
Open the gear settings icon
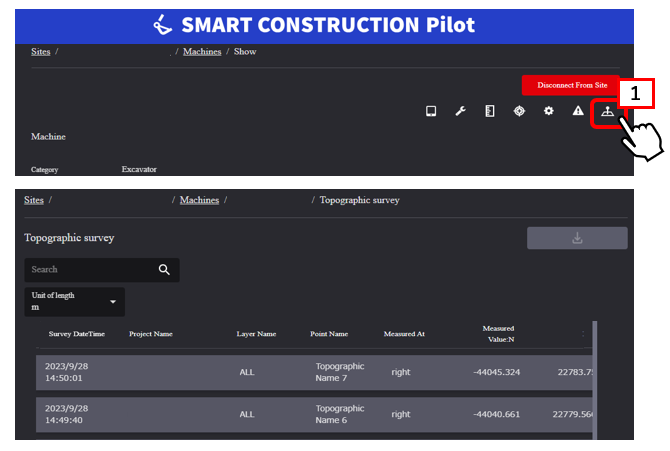pyautogui.click(x=549, y=111)
